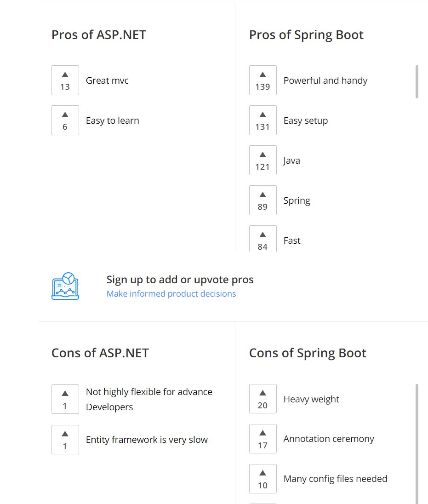The width and height of the screenshot is (428, 504).
Task: Upvote "Easy to learn" for ASP.NET
Action: pyautogui.click(x=65, y=120)
